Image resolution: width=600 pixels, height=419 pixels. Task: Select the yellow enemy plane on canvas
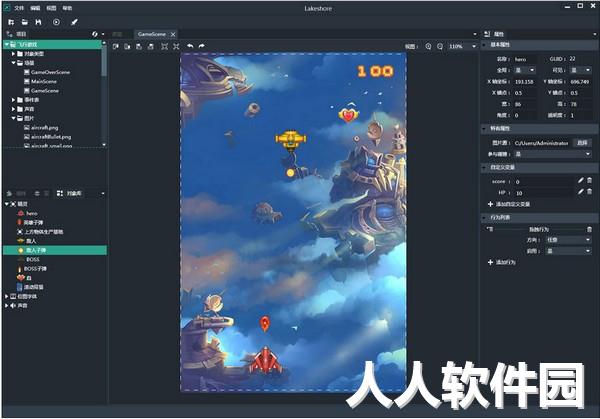tap(291, 139)
